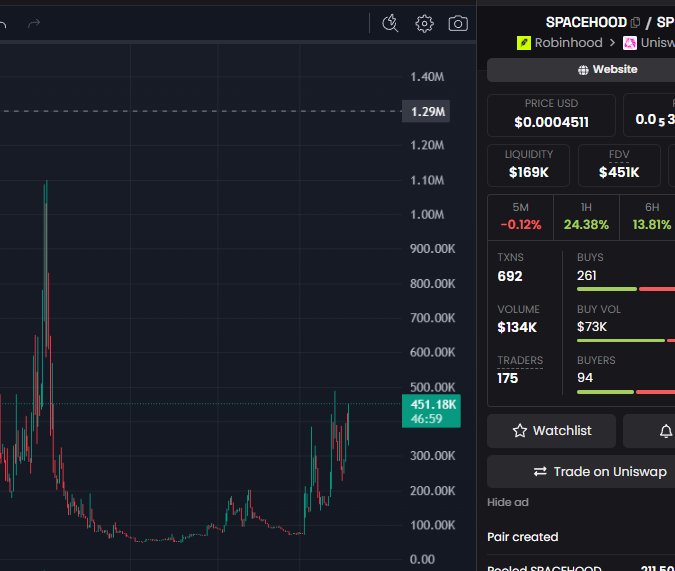
Task: Click the BUY VOL value $73K
Action: [591, 327]
